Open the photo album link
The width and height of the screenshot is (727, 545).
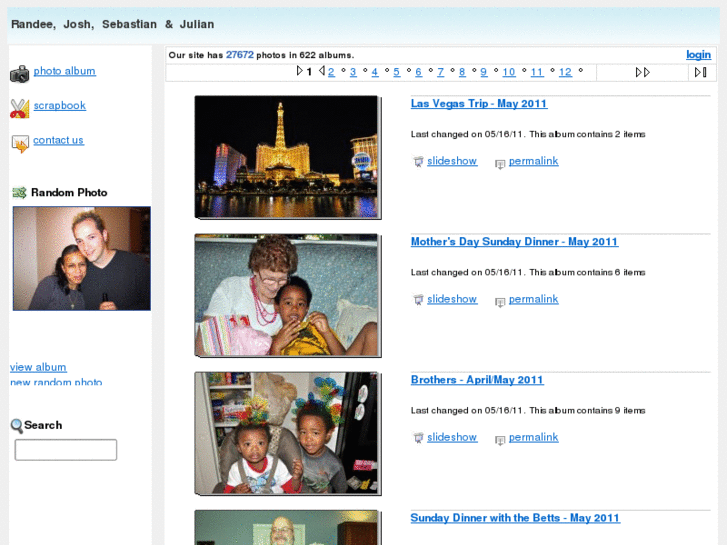pos(64,71)
